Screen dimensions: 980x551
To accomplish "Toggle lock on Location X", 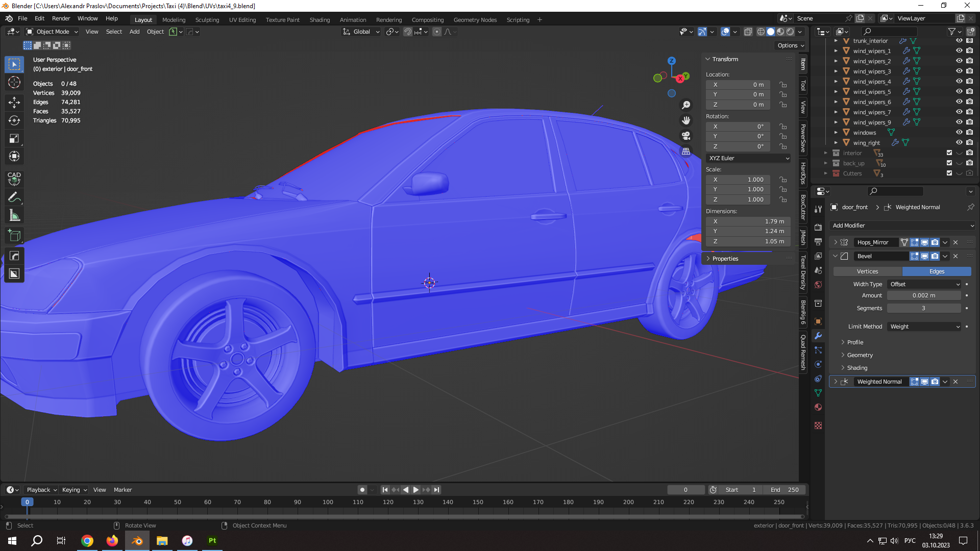I will point(783,85).
